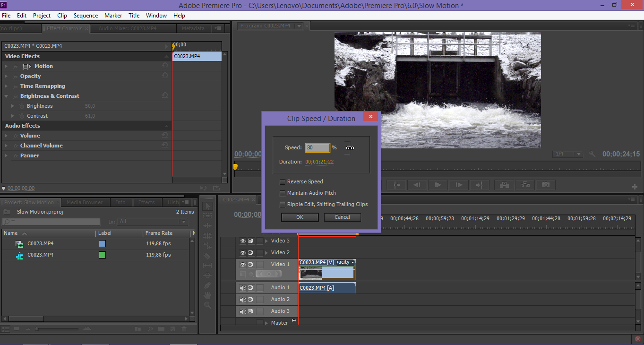Select the Zoom tool magnifier icon
Screen dimensions: 644x345
tap(207, 305)
